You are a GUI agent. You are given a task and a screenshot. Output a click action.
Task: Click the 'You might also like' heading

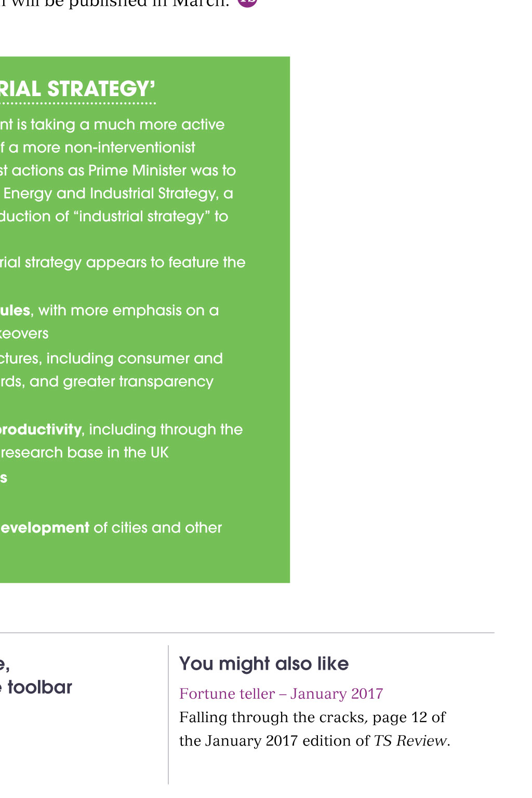click(x=264, y=663)
